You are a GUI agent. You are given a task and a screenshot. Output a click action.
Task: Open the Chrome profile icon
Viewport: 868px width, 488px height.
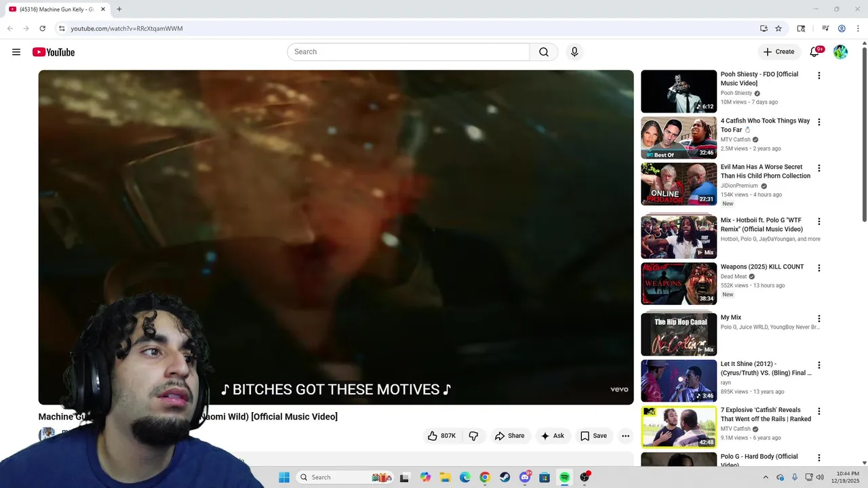tap(842, 28)
